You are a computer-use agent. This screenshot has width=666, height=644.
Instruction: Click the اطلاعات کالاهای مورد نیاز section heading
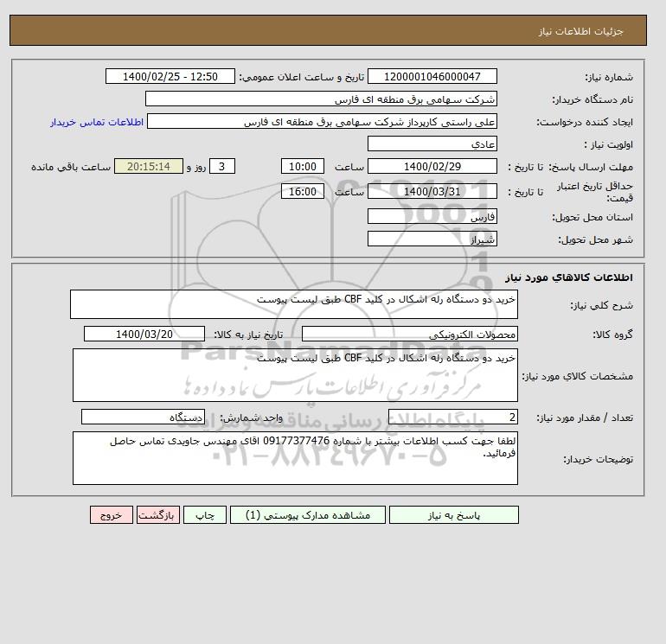pyautogui.click(x=569, y=277)
